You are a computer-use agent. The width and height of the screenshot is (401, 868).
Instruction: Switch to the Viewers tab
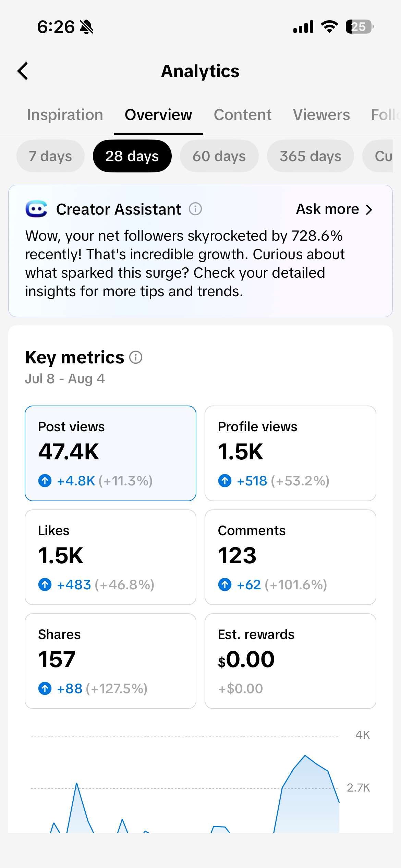(x=321, y=115)
